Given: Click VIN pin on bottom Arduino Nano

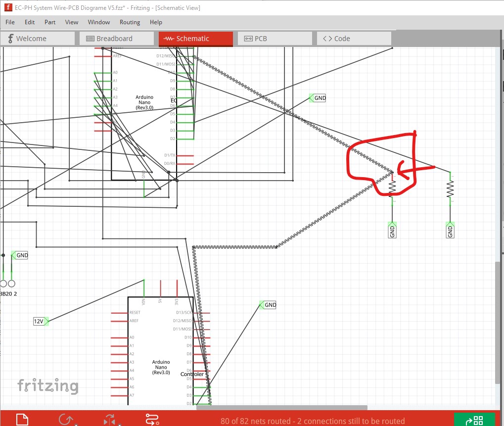Looking at the screenshot, I should point(144,288).
